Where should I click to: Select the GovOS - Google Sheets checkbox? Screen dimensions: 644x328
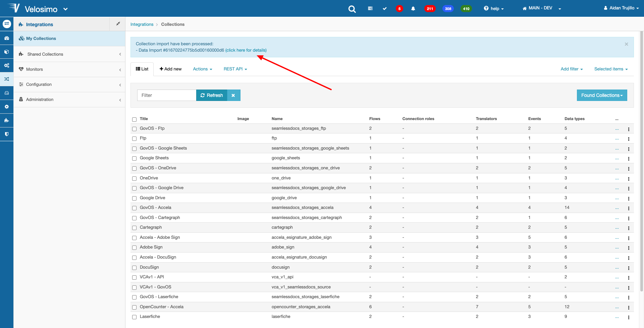(134, 149)
